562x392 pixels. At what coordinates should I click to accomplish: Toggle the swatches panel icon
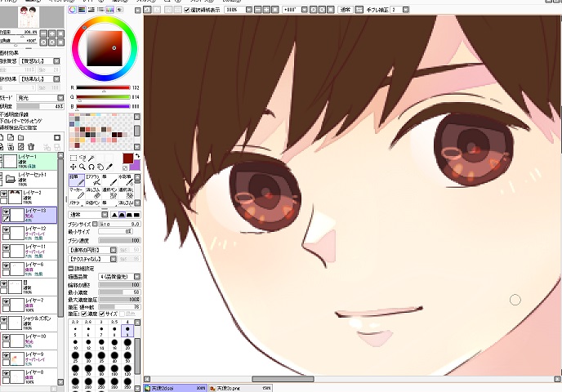coord(109,10)
